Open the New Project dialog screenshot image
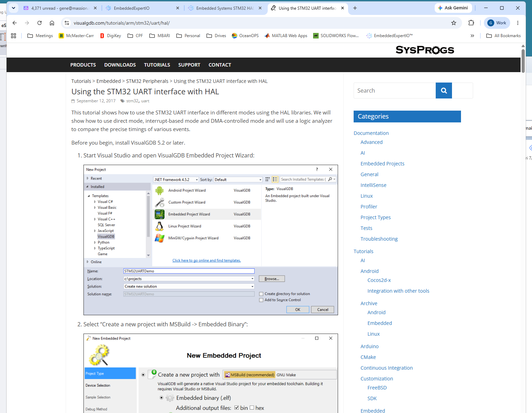This screenshot has width=532, height=413. (x=211, y=240)
